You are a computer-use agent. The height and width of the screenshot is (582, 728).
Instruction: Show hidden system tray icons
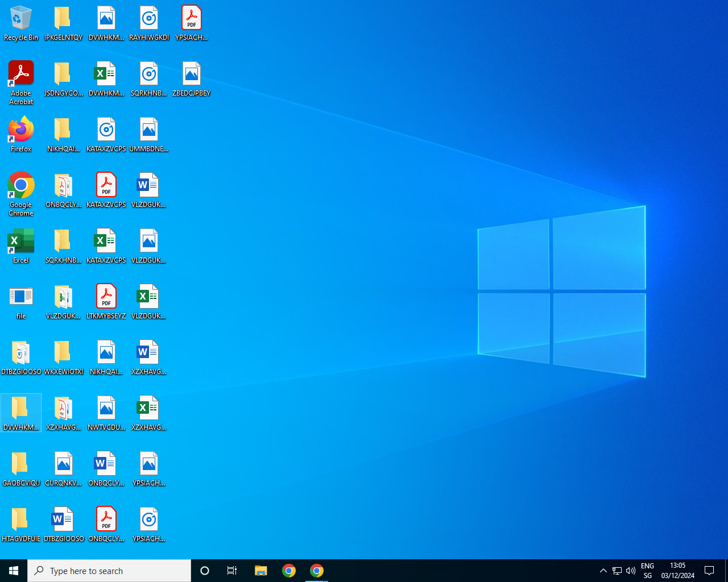[603, 571]
